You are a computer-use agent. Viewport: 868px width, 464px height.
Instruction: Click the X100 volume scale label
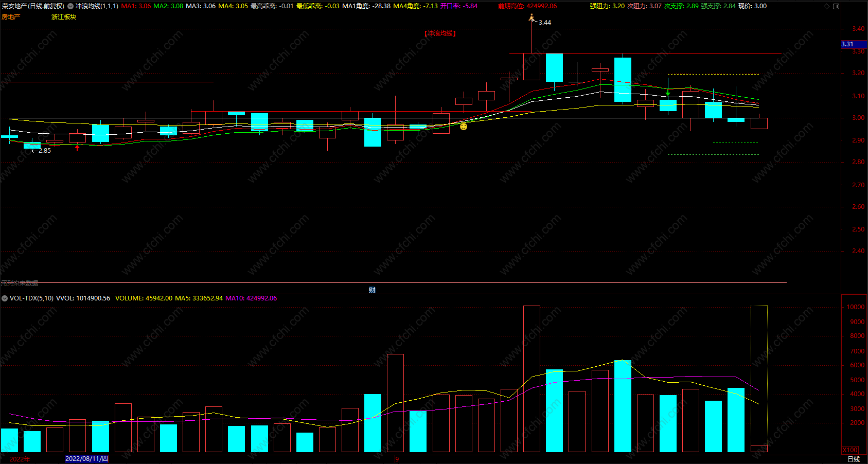850,450
